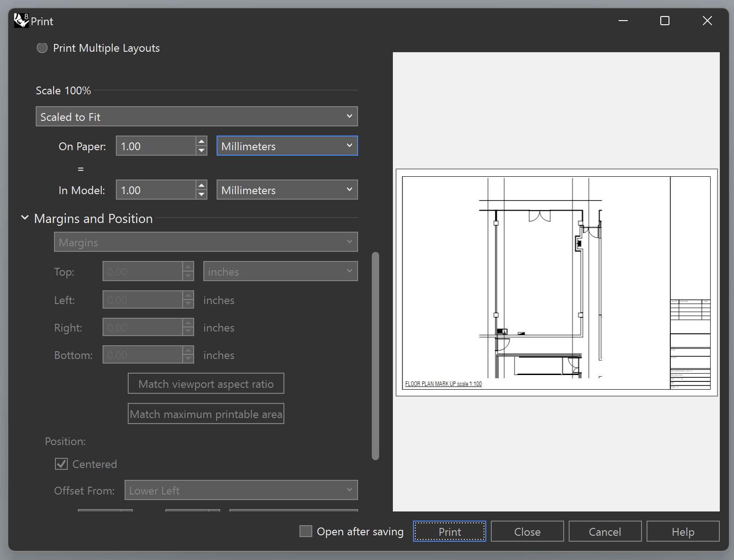Open the Scaled to Fit dropdown
This screenshot has width=734, height=560.
click(196, 117)
